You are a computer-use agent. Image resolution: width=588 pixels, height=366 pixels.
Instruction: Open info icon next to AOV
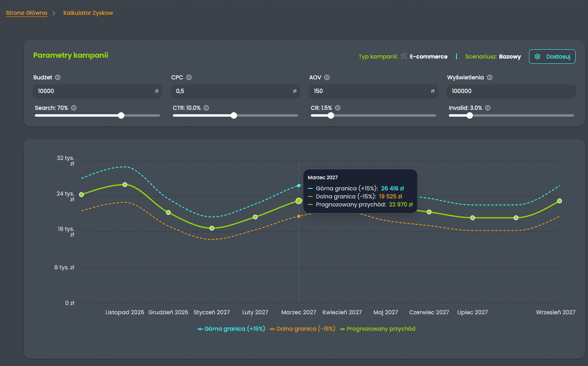tap(327, 77)
